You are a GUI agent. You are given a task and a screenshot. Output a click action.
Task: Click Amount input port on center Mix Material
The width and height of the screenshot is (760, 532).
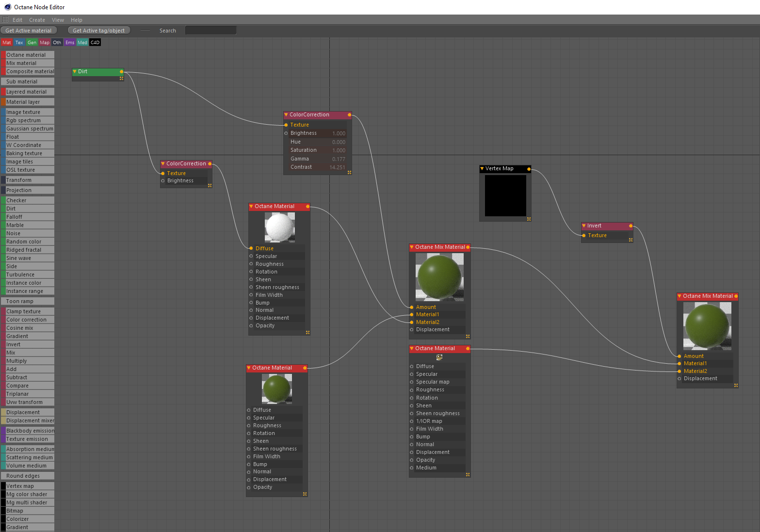(x=412, y=307)
